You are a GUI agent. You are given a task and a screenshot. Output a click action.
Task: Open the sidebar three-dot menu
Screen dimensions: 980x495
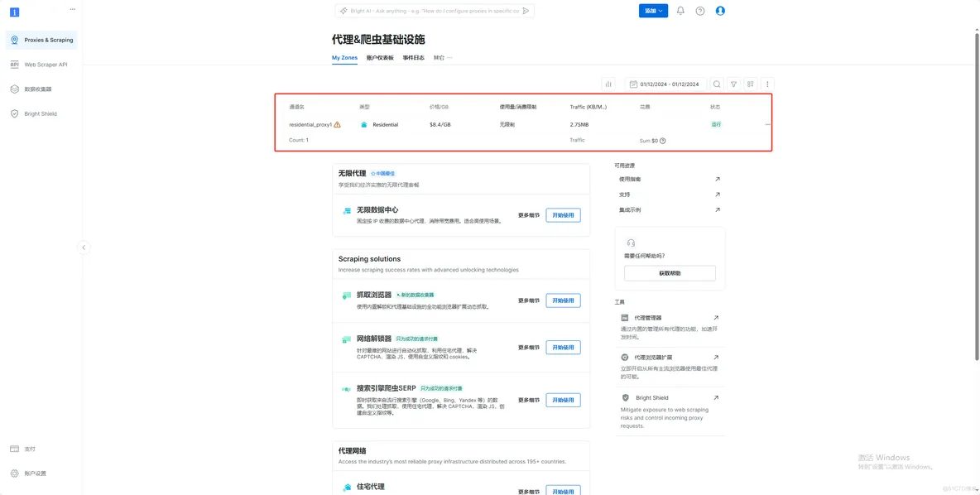tap(73, 9)
